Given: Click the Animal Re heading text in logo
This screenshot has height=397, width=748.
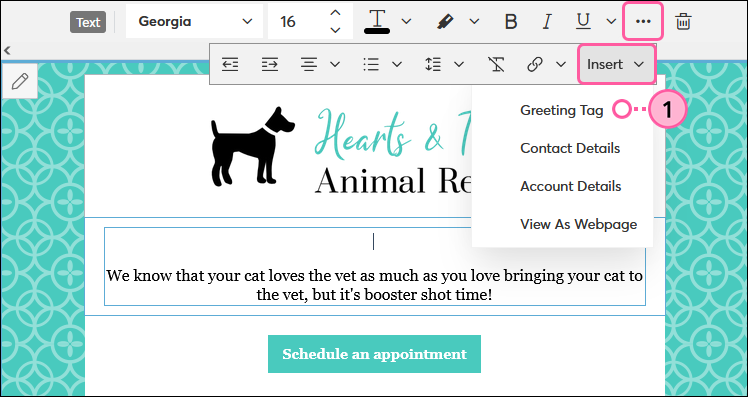Looking at the screenshot, I should point(393,181).
